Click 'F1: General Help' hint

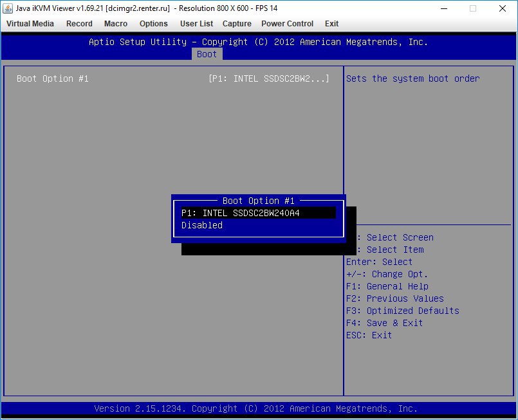click(x=387, y=286)
